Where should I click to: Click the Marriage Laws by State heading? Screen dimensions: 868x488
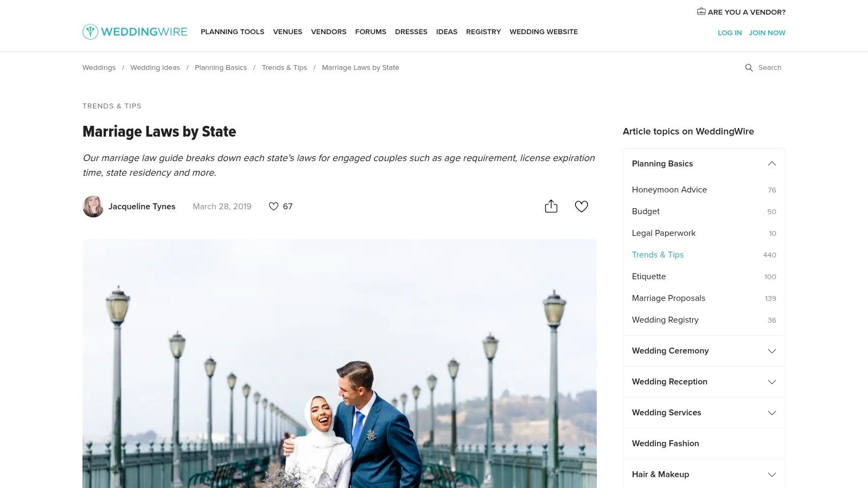pos(159,132)
